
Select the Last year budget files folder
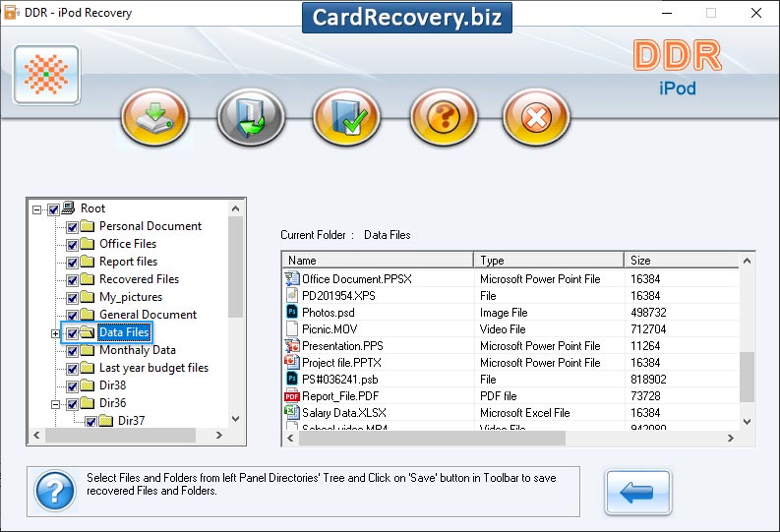153,368
